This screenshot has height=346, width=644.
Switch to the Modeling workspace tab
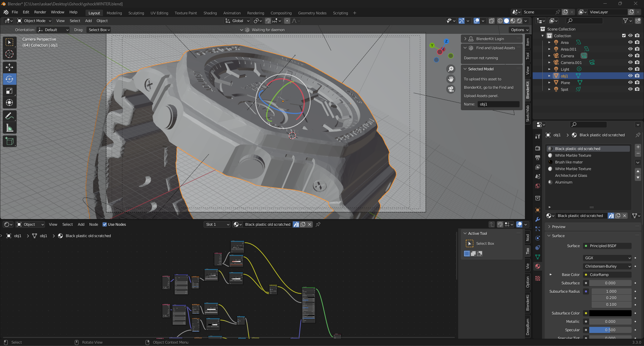pyautogui.click(x=114, y=13)
